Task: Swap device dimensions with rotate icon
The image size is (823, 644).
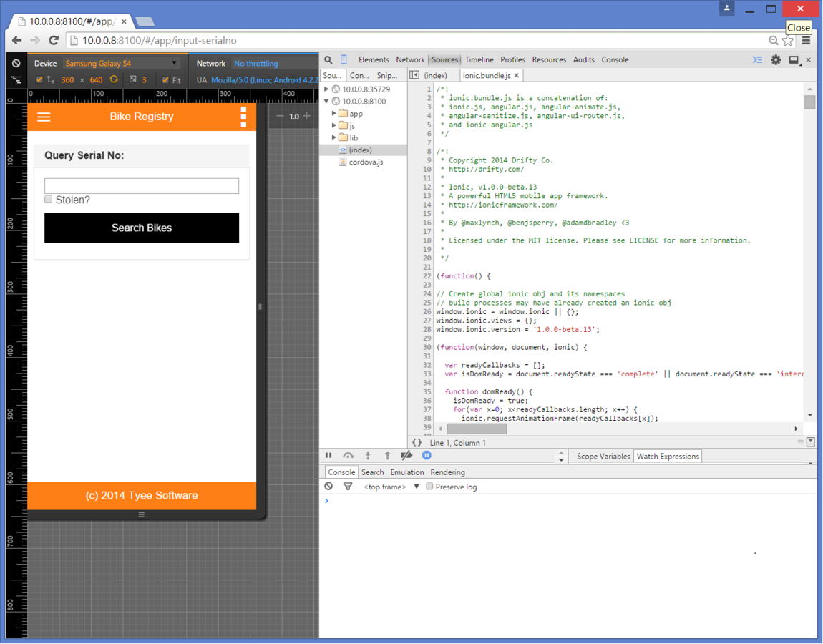Action: (115, 79)
